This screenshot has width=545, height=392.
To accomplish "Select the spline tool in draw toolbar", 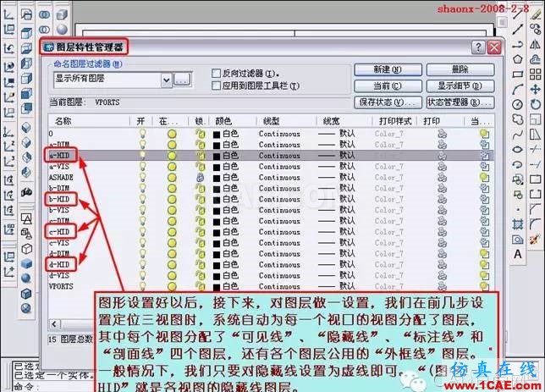I will click(518, 135).
